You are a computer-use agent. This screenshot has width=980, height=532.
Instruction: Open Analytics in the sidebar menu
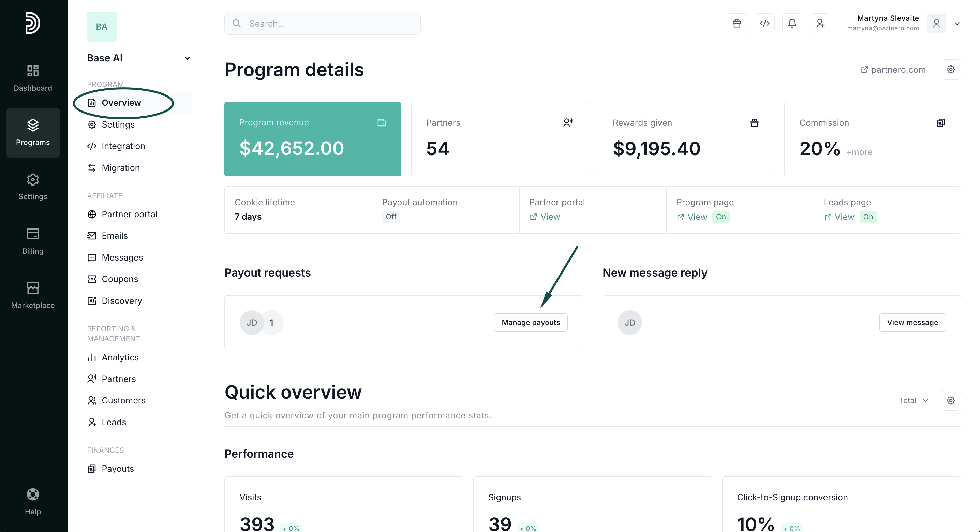point(120,357)
